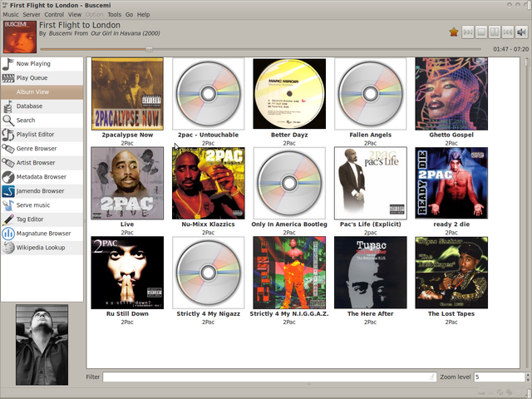Select the 2pacalypse Now album cover
The image size is (532, 399).
[127, 94]
